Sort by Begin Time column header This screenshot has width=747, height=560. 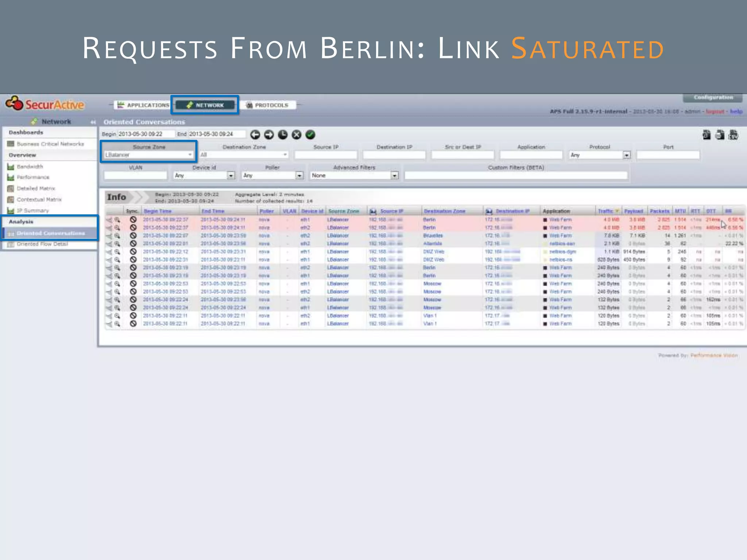pyautogui.click(x=158, y=211)
